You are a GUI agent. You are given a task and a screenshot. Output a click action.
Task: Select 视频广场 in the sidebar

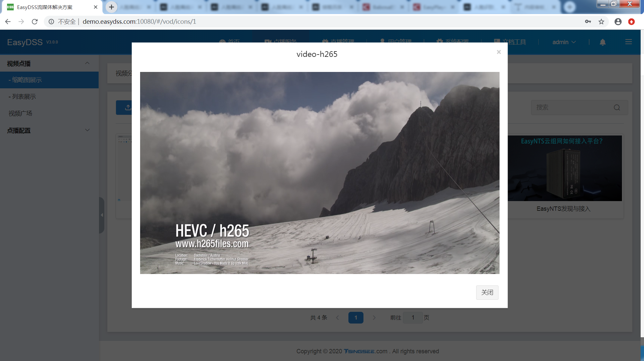point(20,113)
